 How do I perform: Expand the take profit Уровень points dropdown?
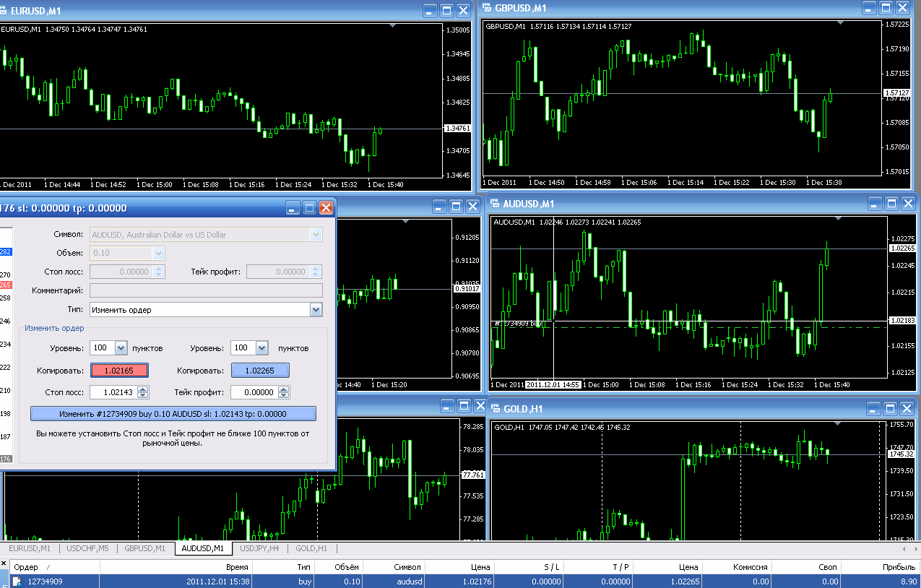(x=261, y=348)
